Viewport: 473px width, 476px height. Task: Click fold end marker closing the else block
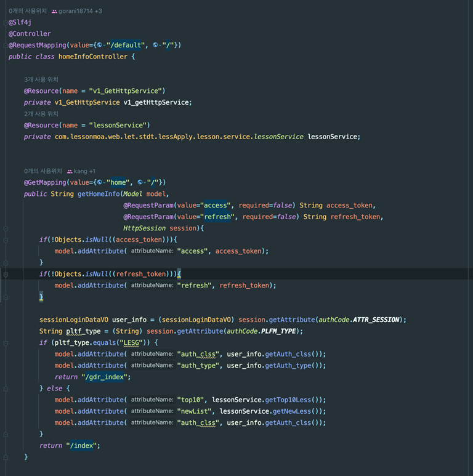(6, 434)
